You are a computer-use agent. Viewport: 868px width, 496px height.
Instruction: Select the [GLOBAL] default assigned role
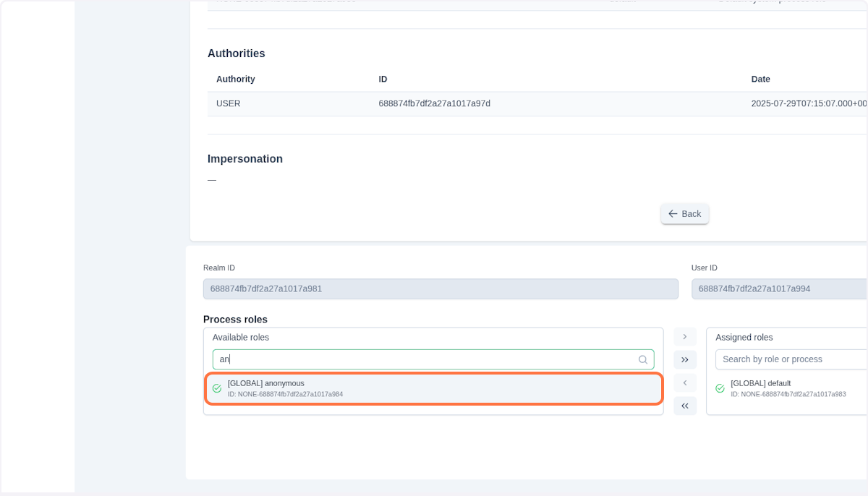[788, 388]
